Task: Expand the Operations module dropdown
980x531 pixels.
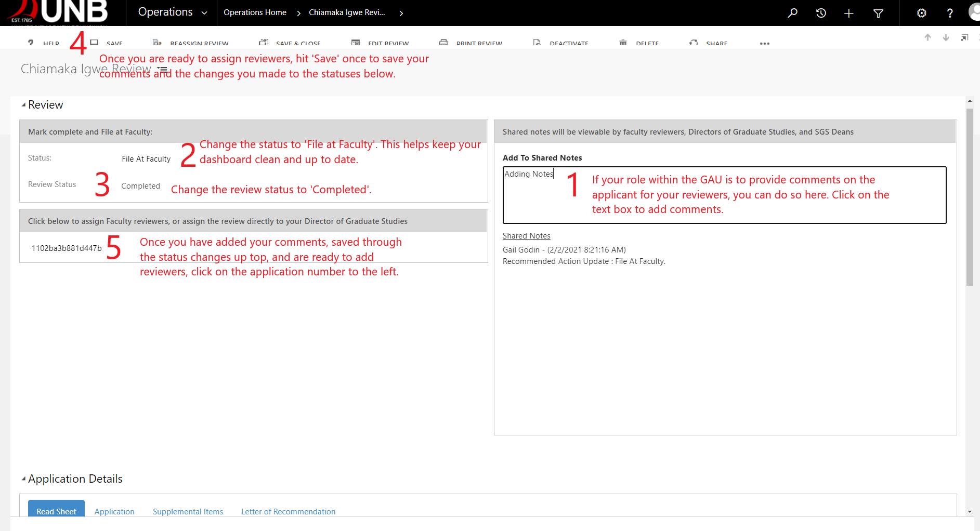Action: coord(204,13)
